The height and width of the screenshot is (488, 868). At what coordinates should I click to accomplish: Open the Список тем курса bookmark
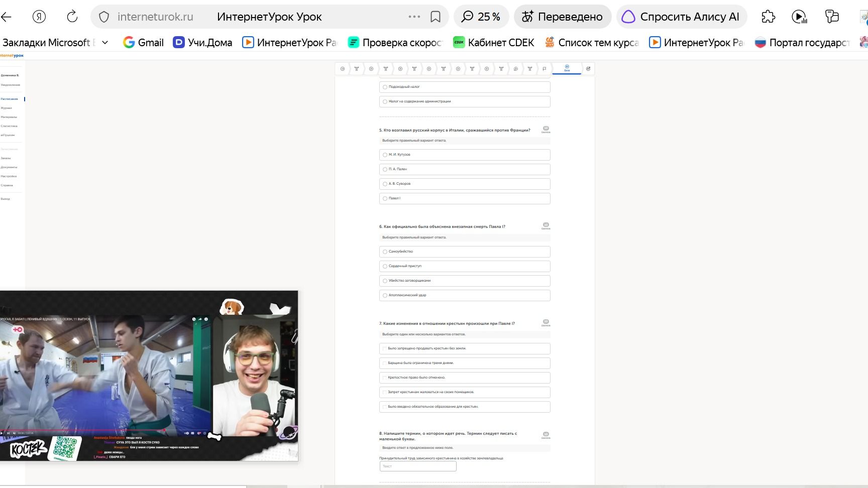tap(592, 43)
